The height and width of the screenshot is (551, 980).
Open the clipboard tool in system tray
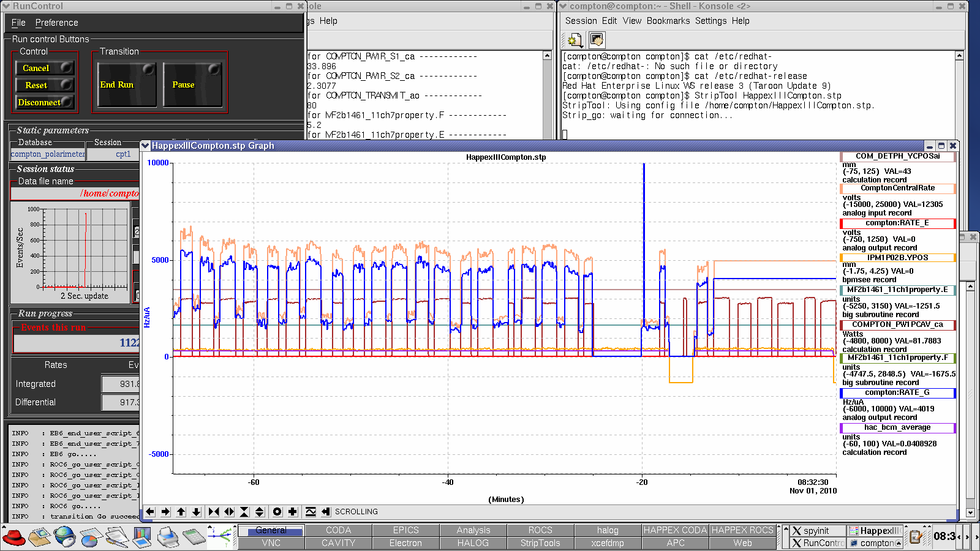pos(916,537)
